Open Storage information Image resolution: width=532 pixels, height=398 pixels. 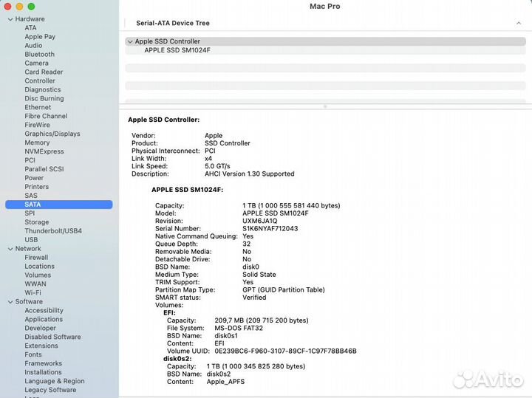point(37,222)
